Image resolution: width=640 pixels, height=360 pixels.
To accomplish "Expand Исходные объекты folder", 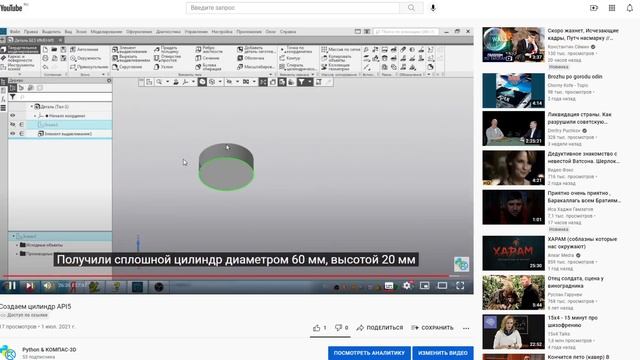I will pyautogui.click(x=17, y=245).
